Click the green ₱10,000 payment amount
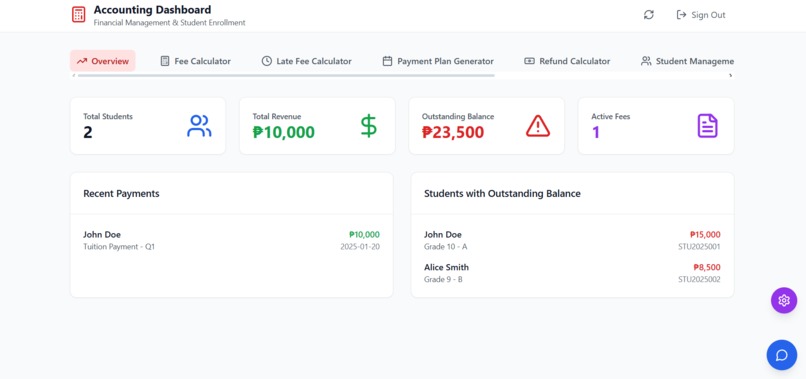The width and height of the screenshot is (806, 379). click(x=364, y=234)
